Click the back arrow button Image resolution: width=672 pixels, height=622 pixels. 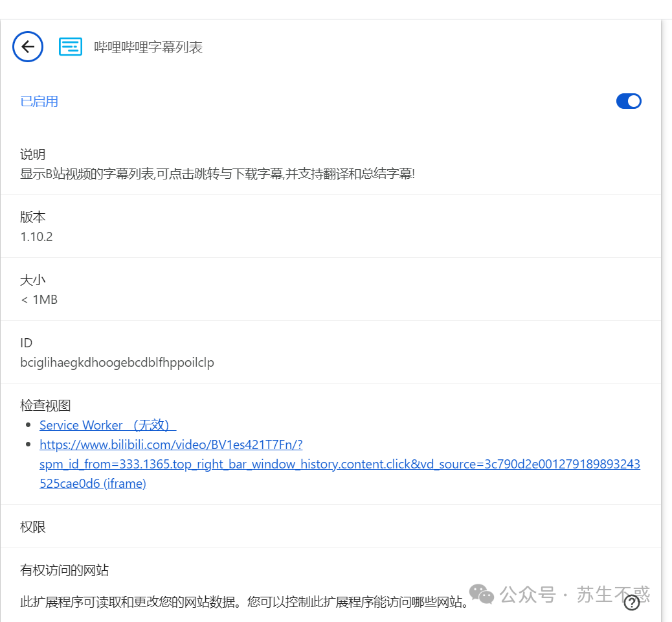[28, 47]
